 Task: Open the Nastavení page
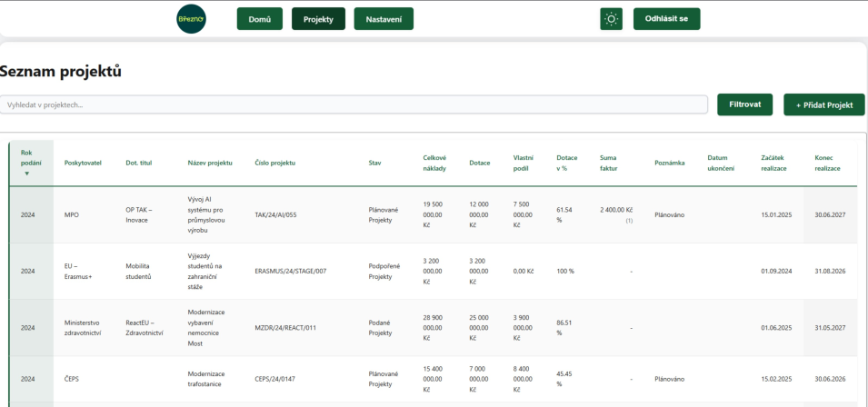384,19
